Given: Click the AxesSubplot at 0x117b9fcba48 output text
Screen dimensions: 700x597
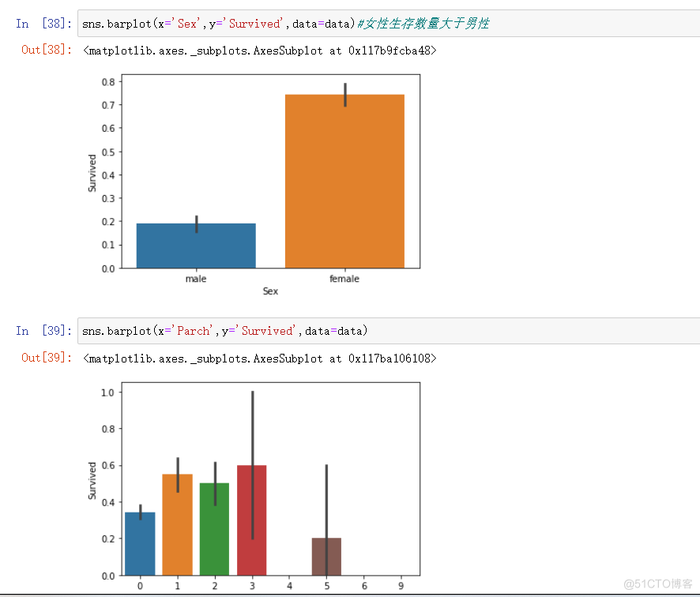Looking at the screenshot, I should [259, 51].
